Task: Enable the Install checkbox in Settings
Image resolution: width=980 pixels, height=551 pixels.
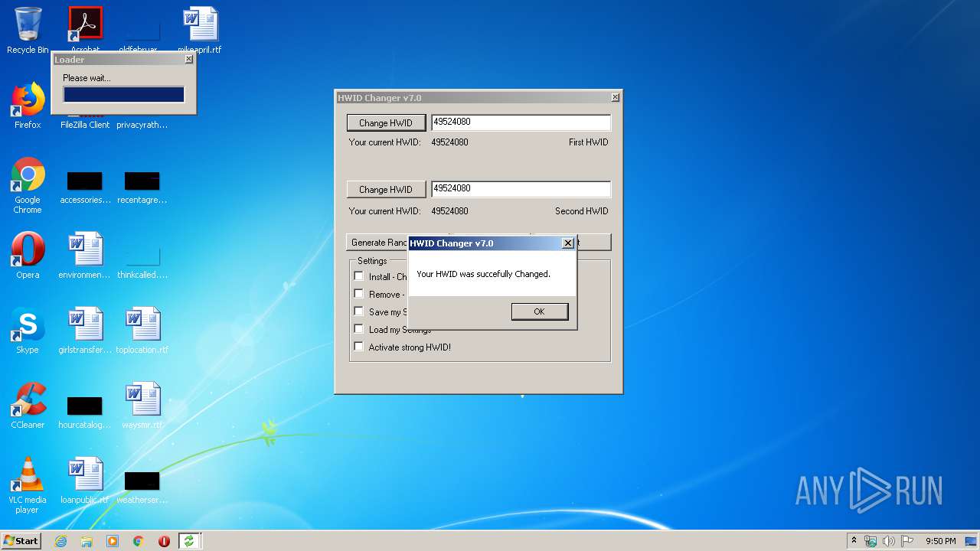Action: tap(358, 276)
